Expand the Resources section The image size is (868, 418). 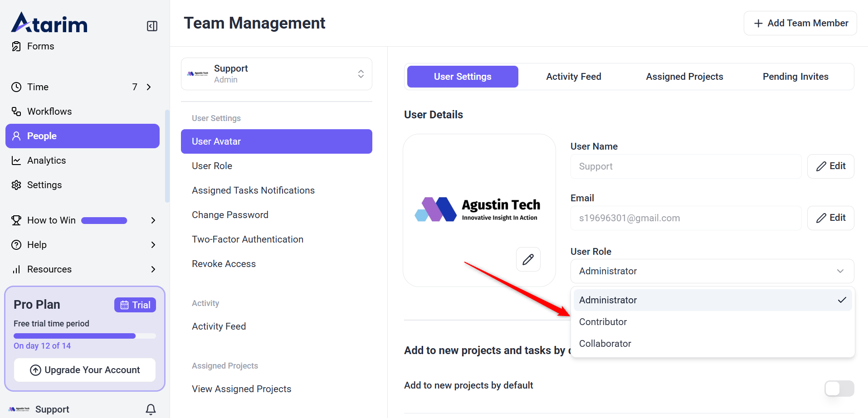coord(153,269)
